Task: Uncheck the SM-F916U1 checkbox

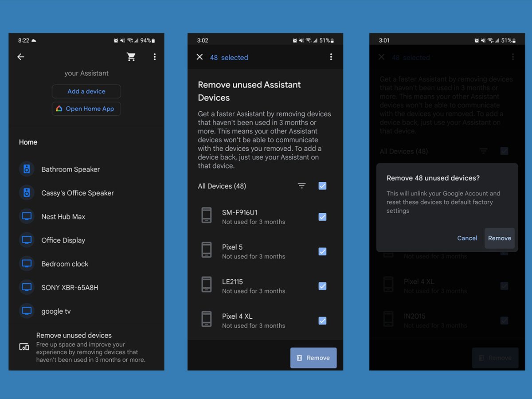Action: point(322,217)
